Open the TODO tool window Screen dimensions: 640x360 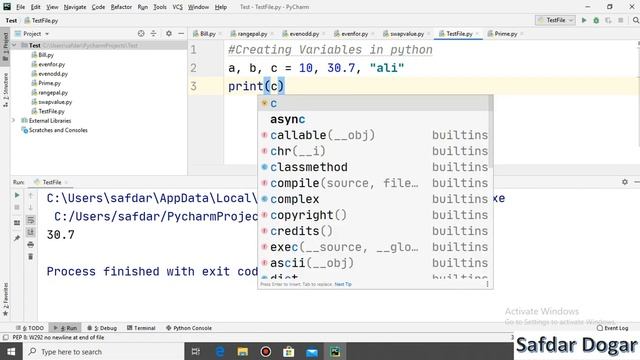coord(30,328)
